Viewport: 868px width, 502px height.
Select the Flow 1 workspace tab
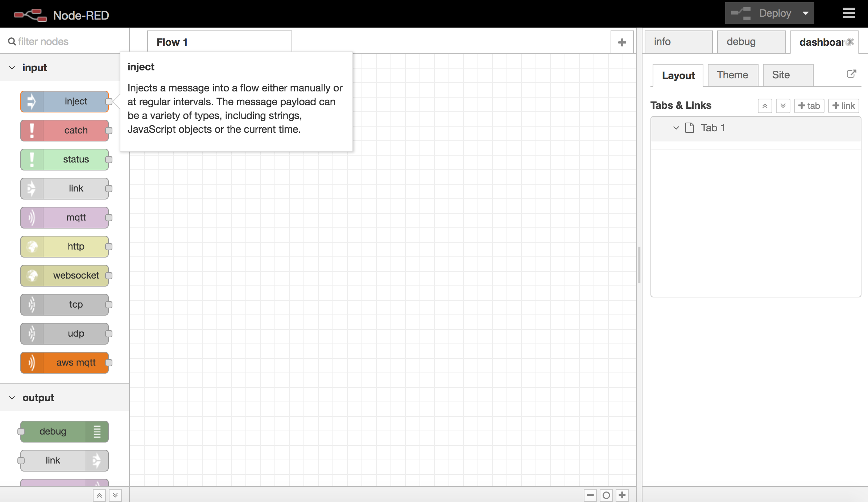coord(220,42)
